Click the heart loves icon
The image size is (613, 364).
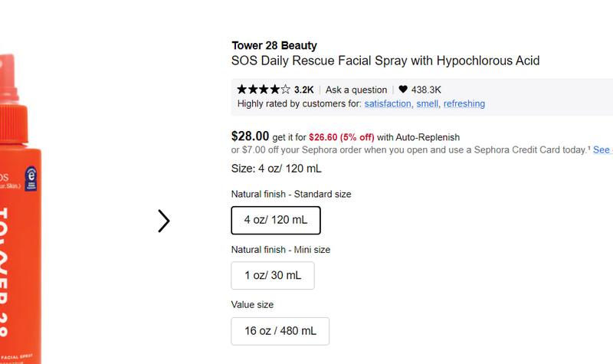[403, 90]
